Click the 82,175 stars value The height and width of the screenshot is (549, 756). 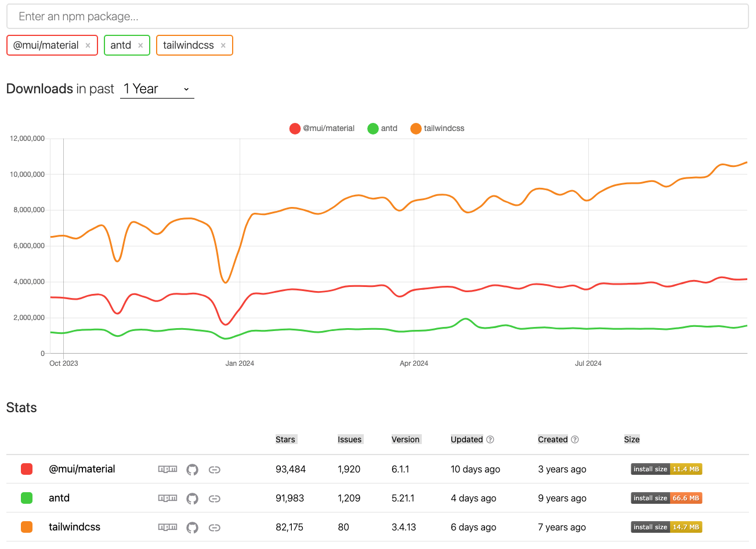pyautogui.click(x=290, y=527)
